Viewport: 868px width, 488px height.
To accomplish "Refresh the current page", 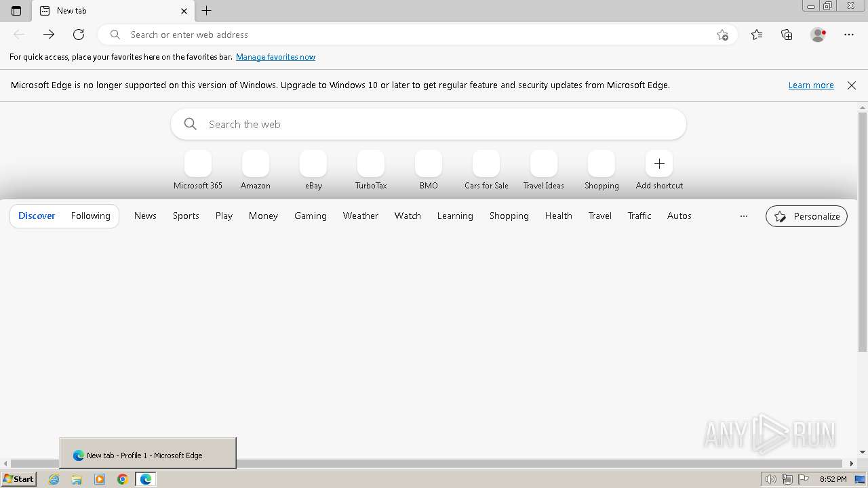I will [79, 35].
